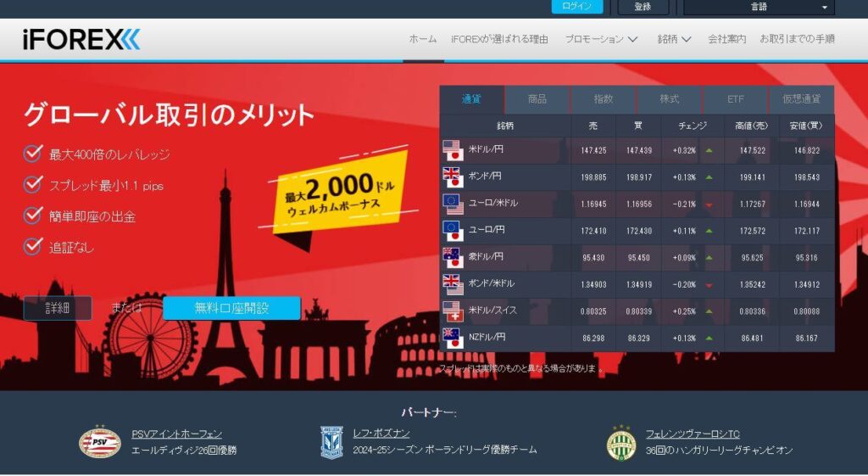
Task: Open 会社案内 page
Action: click(726, 39)
